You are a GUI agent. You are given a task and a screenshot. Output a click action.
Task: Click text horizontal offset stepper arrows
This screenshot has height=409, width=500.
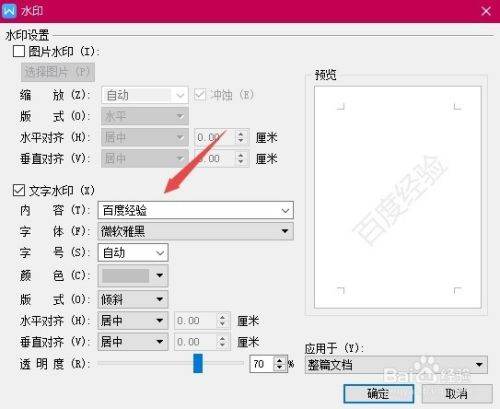coord(222,321)
